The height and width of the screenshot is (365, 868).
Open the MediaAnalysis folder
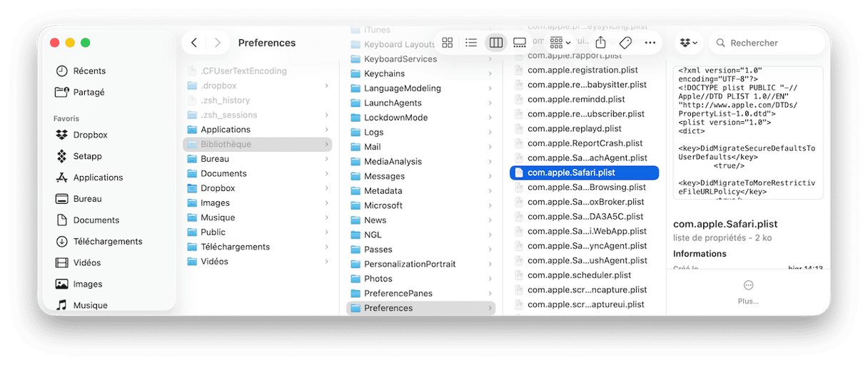pyautogui.click(x=393, y=162)
